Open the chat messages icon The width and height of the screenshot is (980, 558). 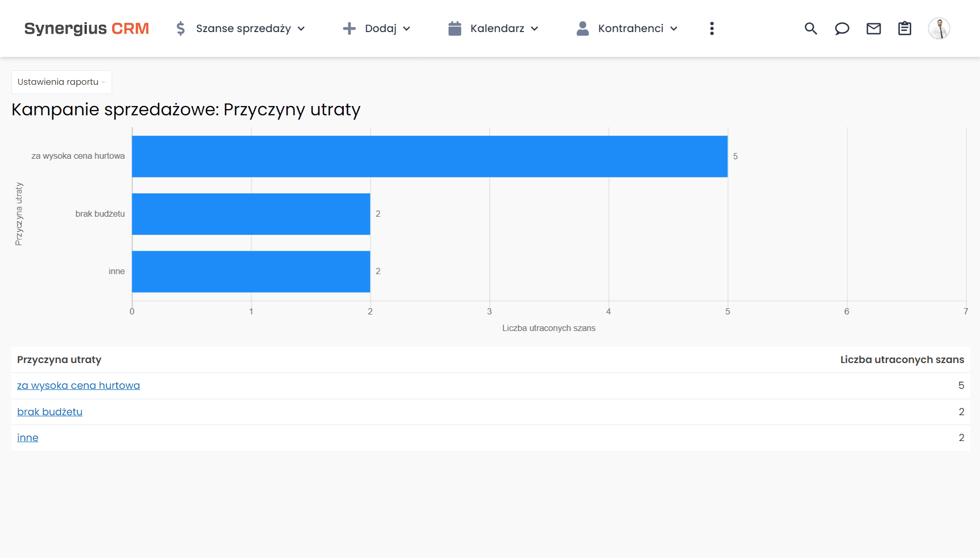[842, 28]
